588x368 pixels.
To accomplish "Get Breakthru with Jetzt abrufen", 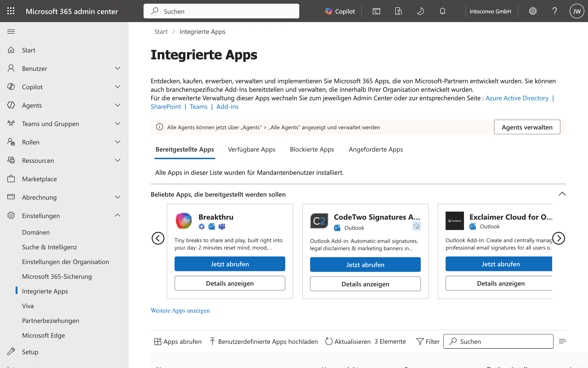I will click(x=230, y=264).
